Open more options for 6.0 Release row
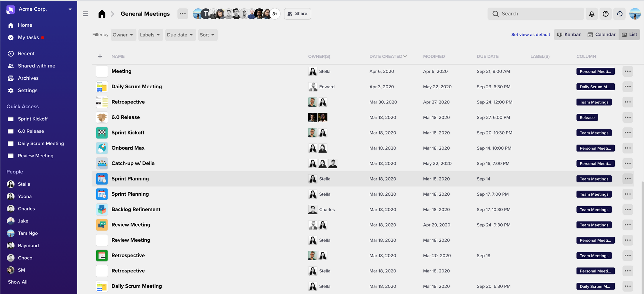Viewport: 644px width, 294px height. pyautogui.click(x=628, y=117)
